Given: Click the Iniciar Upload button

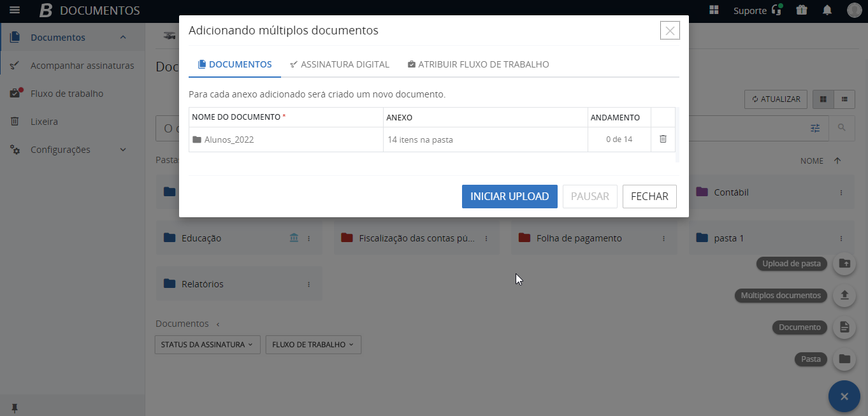Looking at the screenshot, I should pyautogui.click(x=509, y=196).
